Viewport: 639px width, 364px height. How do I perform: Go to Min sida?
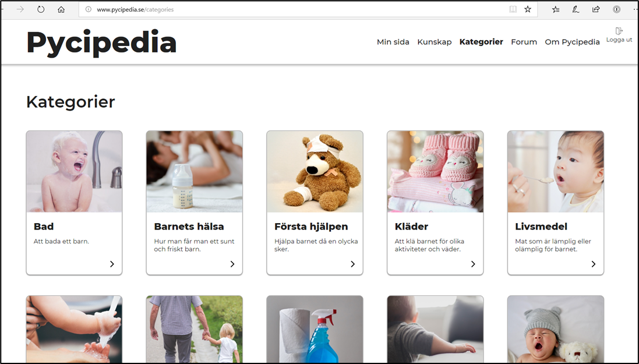tap(393, 42)
